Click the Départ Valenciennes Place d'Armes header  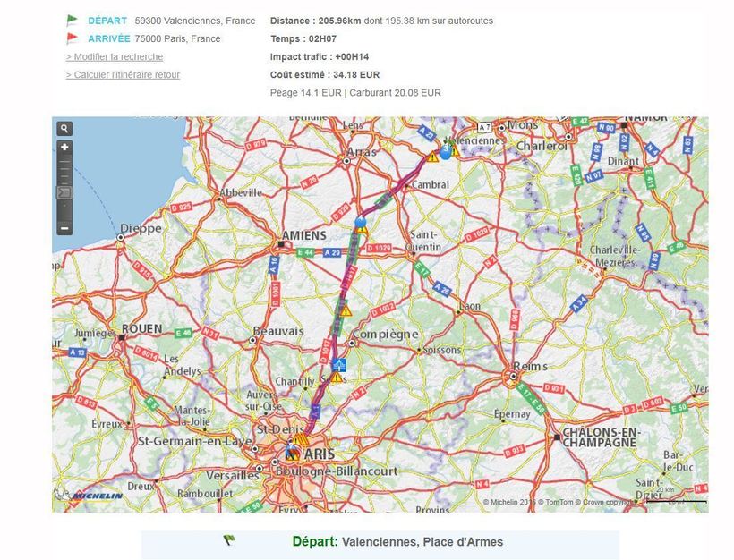coord(397,541)
